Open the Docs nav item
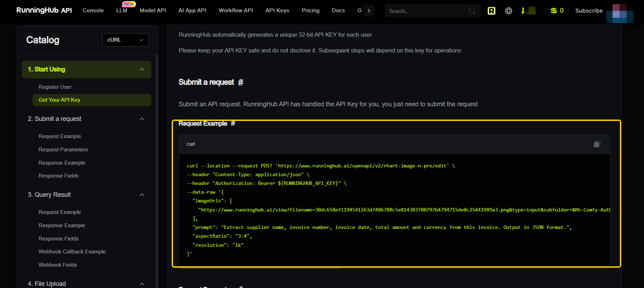The image size is (644, 288). click(x=338, y=10)
